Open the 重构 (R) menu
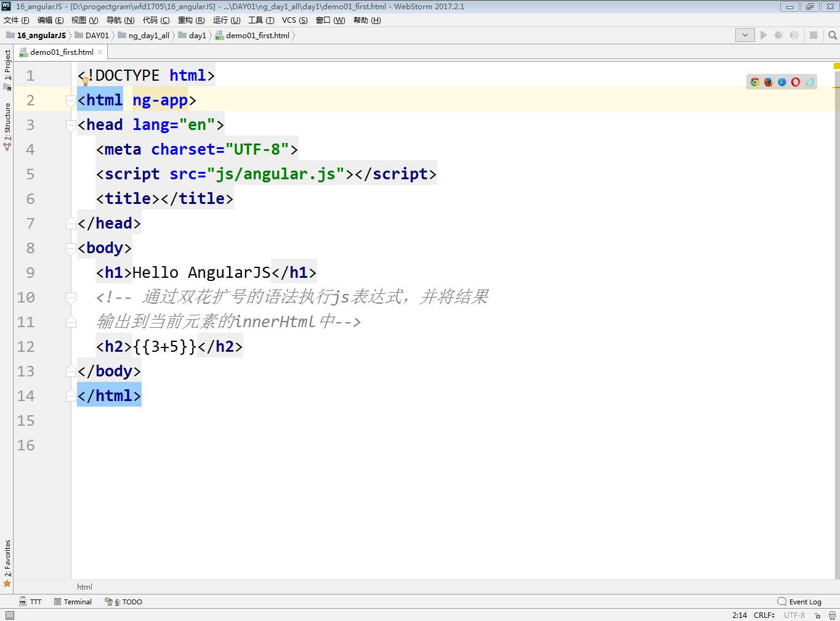Screen dimensions: 840x621 (x=191, y=20)
